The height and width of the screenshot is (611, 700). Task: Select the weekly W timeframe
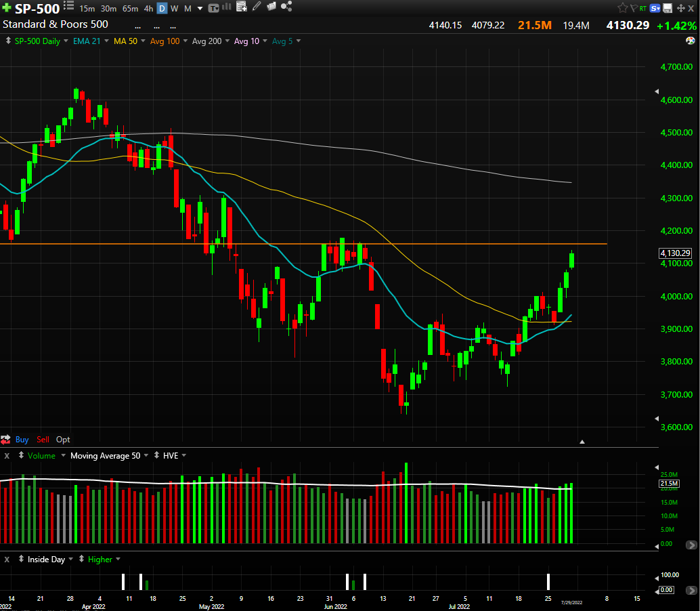(175, 9)
